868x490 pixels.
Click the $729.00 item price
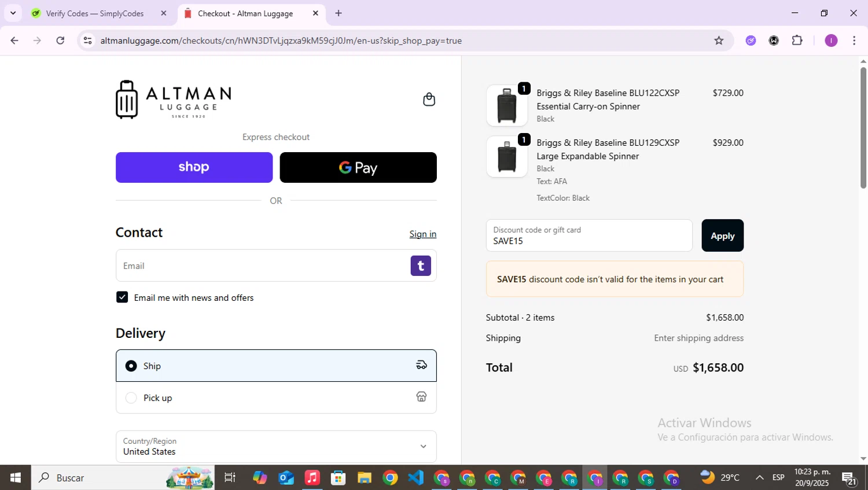pyautogui.click(x=728, y=93)
